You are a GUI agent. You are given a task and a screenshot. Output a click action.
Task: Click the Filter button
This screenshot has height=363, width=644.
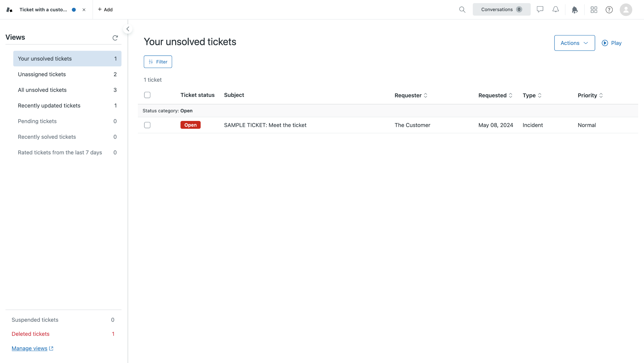[158, 62]
